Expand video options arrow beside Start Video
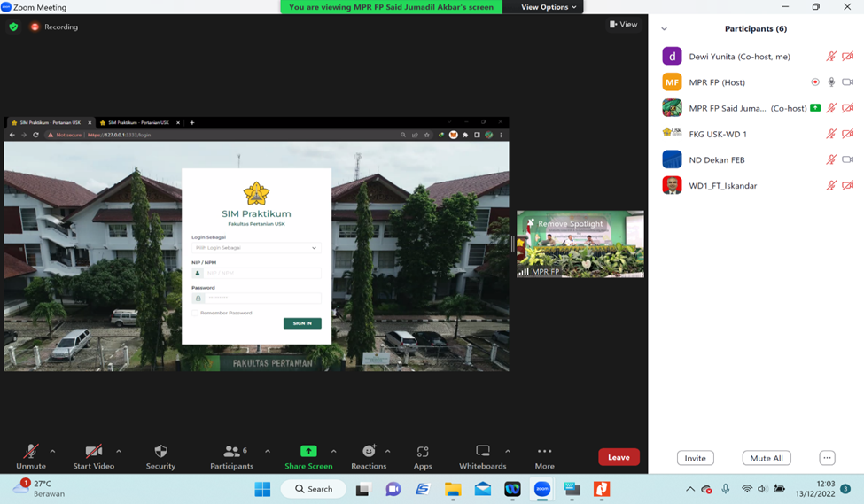864x504 pixels. tap(119, 451)
